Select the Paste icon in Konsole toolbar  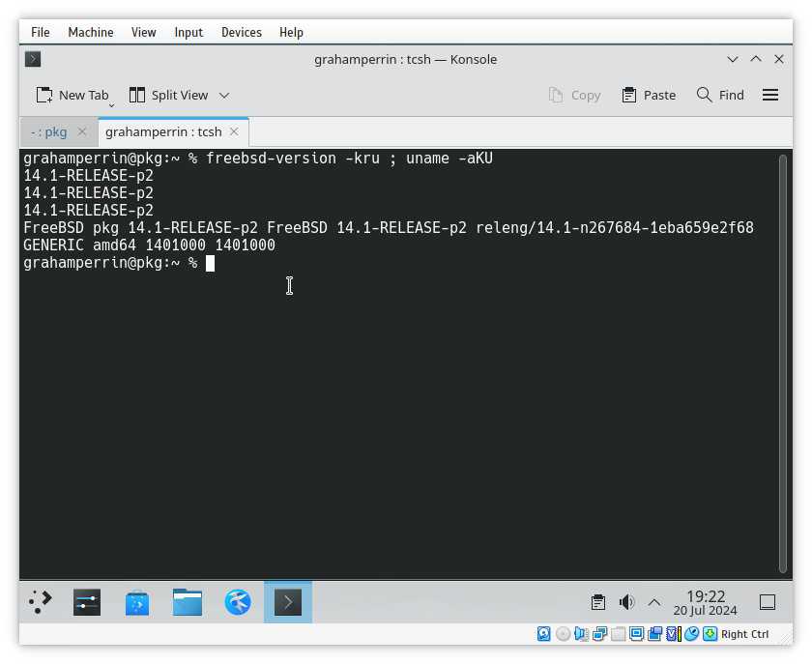[649, 95]
